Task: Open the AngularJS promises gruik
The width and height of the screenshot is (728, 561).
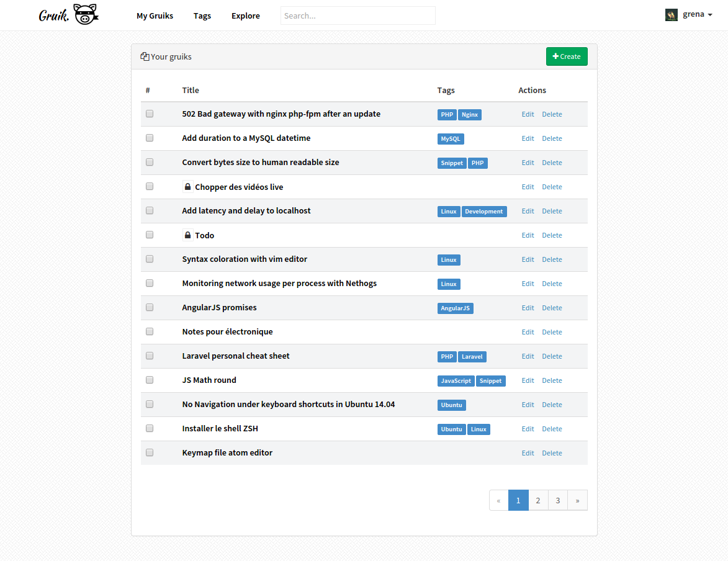Action: 219,307
